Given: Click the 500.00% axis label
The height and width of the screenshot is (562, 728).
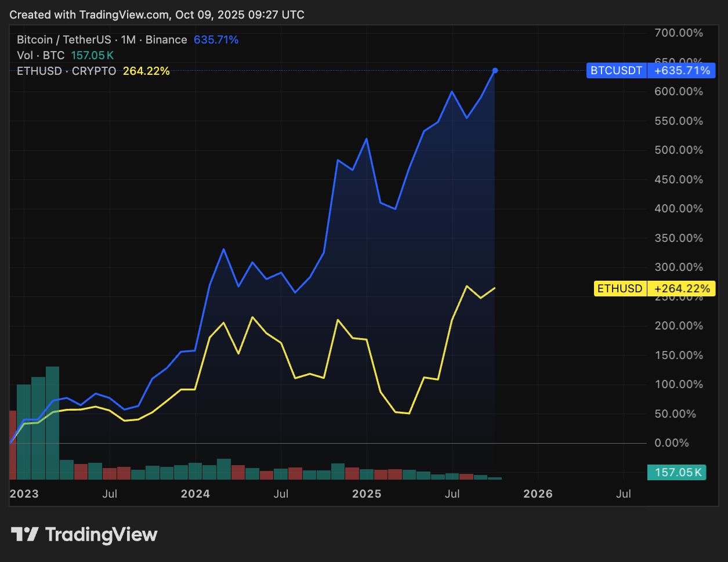Looking at the screenshot, I should [679, 150].
